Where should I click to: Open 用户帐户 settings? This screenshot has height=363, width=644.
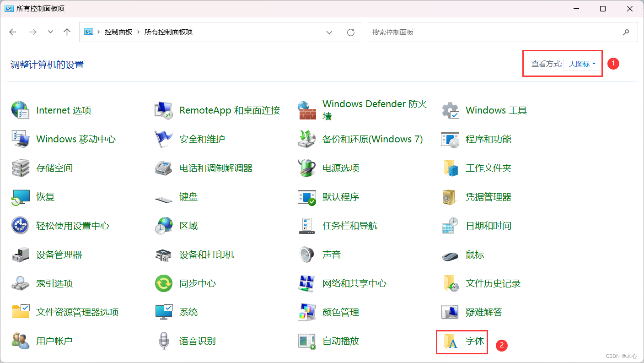pyautogui.click(x=54, y=341)
